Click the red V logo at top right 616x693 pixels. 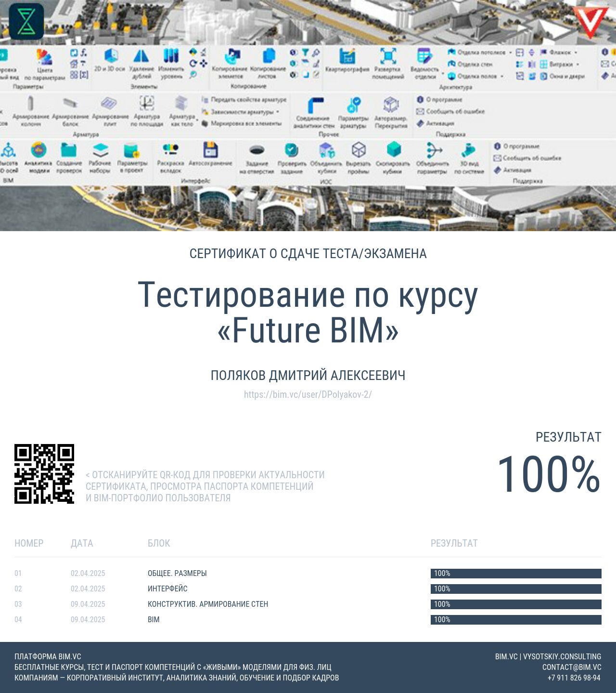click(x=590, y=22)
